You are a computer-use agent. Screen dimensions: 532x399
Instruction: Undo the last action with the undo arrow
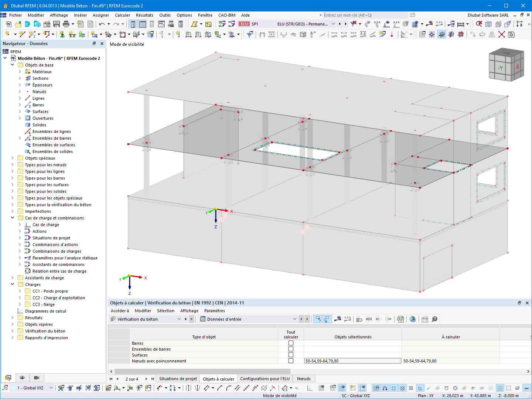[102, 24]
